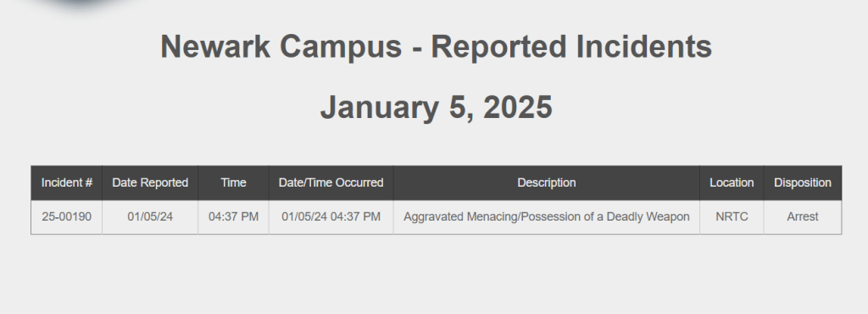The image size is (868, 314).
Task: Select the 04:37 PM time cell
Action: [234, 217]
